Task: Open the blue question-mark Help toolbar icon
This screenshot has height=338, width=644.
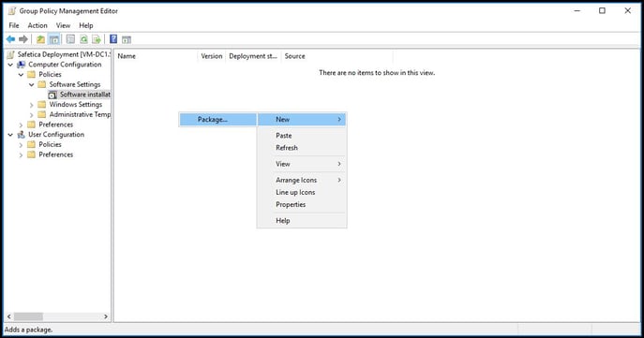Action: pos(113,39)
